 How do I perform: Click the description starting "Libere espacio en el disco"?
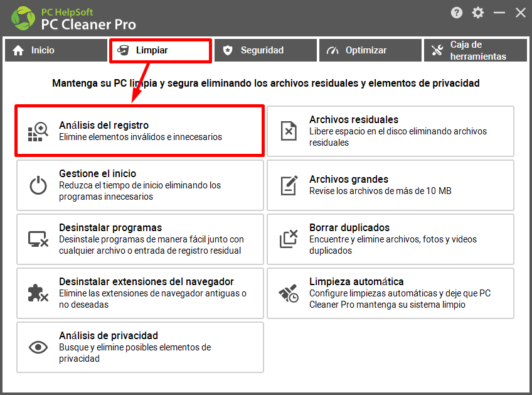coord(398,137)
